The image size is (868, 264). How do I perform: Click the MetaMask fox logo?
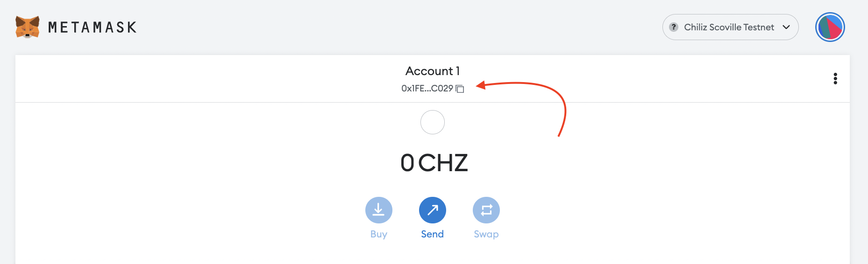[27, 27]
